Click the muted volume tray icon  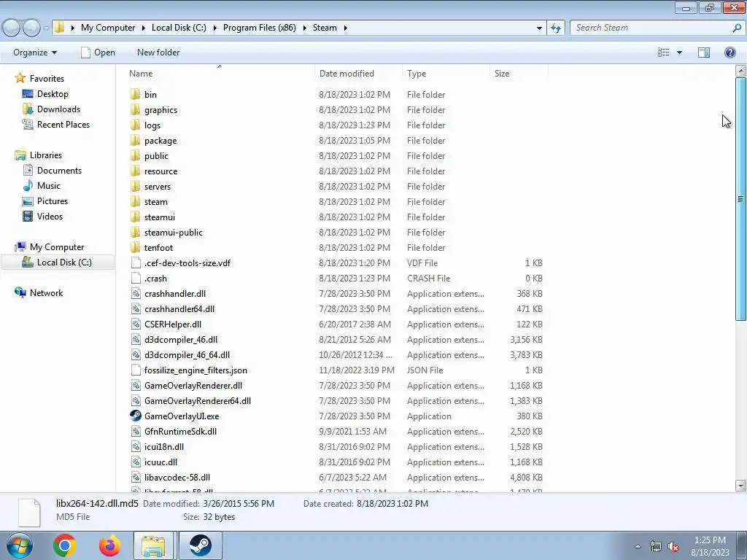[673, 547]
